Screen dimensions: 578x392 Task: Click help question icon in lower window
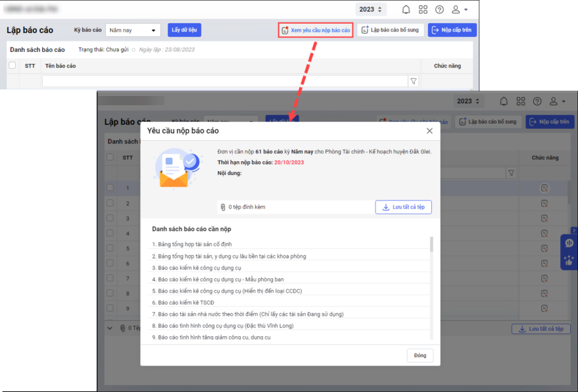click(537, 101)
